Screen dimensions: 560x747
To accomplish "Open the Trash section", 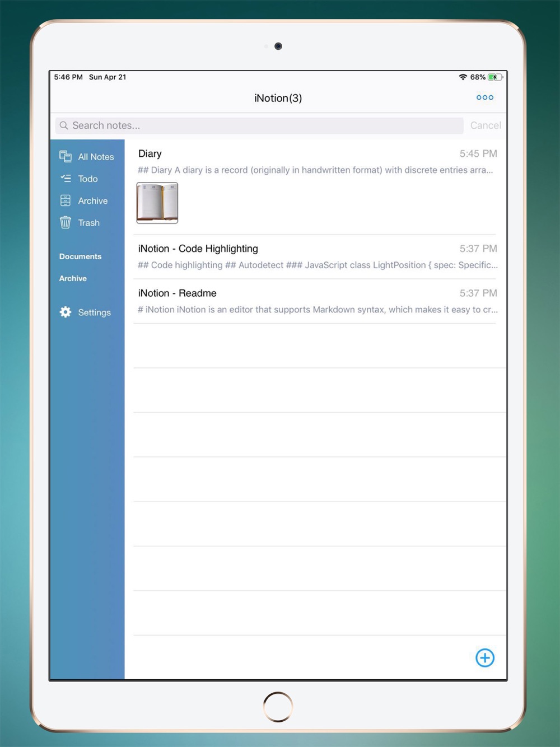I will tap(89, 222).
